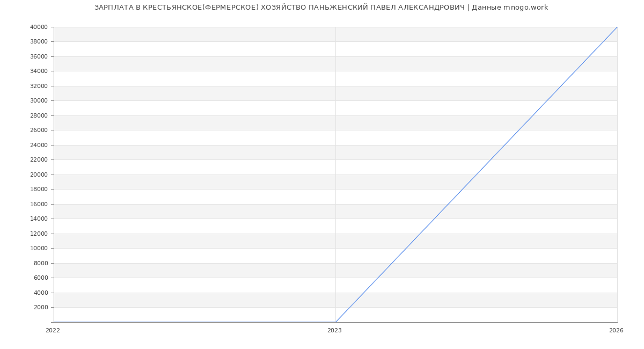Image resolution: width=644 pixels, height=349 pixels.
Task: Click the line's peak point at 2026
Action: [617, 27]
